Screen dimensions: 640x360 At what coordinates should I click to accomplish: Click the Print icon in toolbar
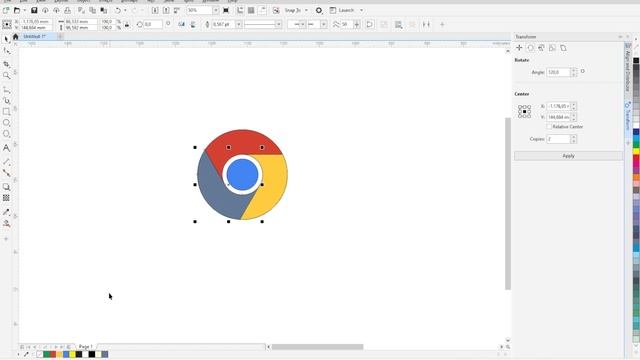(67, 10)
